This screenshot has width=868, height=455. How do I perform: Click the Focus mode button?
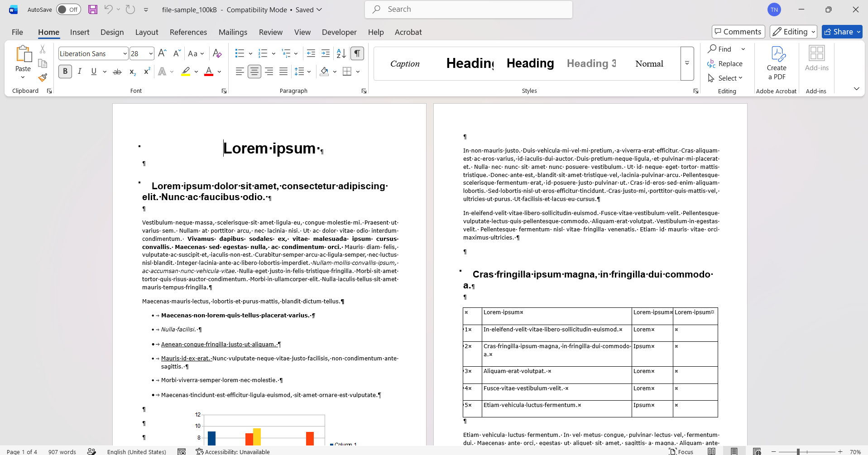click(x=681, y=452)
